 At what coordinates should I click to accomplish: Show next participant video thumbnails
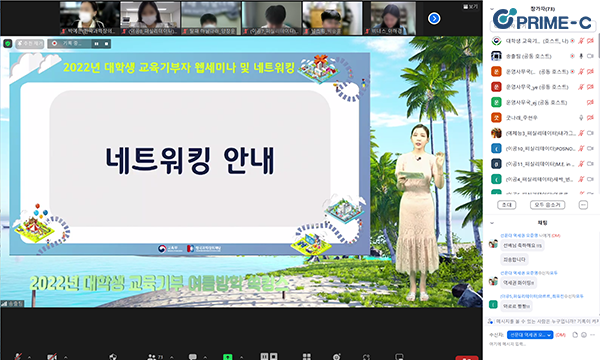point(434,18)
